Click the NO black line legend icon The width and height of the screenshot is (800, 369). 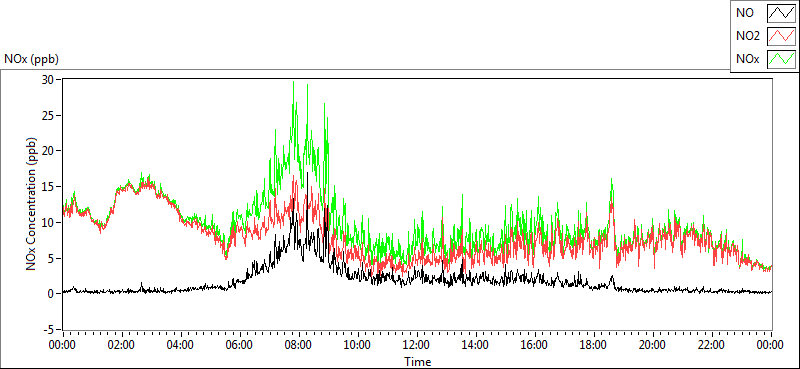click(x=782, y=13)
